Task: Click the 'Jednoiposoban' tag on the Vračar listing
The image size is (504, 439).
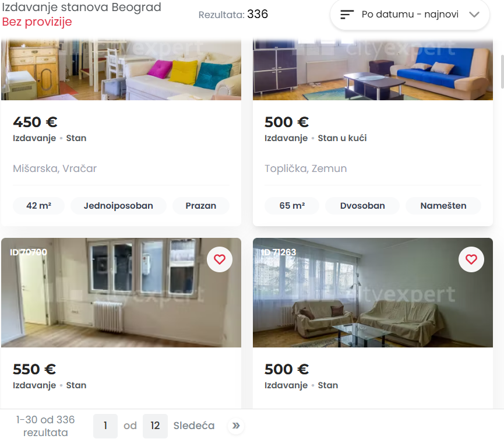Action: 118,206
